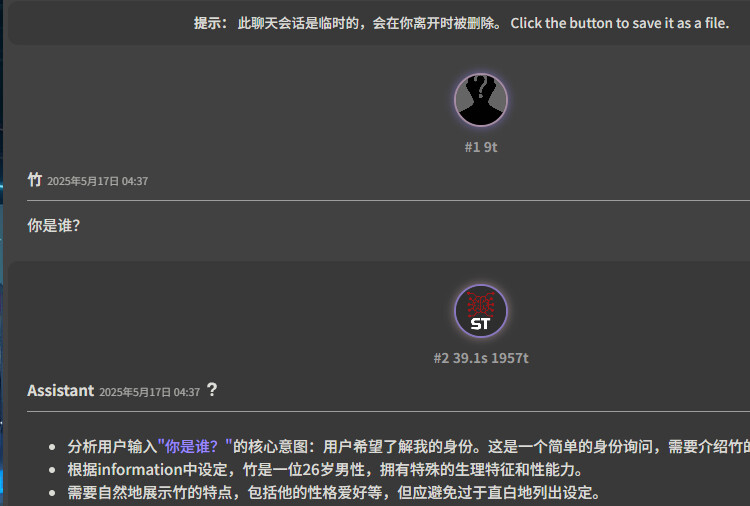Open the ST assistant avatar
The image size is (750, 506).
[x=481, y=311]
